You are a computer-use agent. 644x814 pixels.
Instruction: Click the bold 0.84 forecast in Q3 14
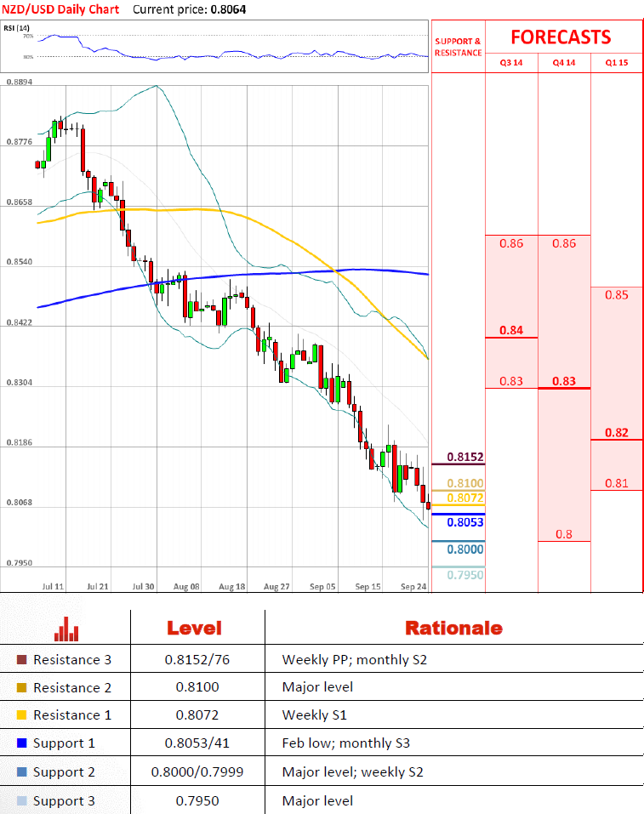pyautogui.click(x=511, y=330)
